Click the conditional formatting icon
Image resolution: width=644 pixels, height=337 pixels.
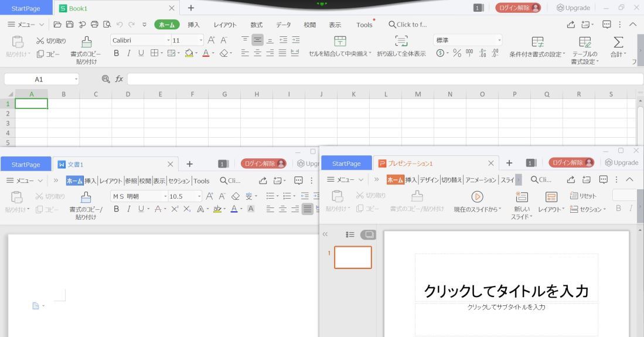coord(537,42)
